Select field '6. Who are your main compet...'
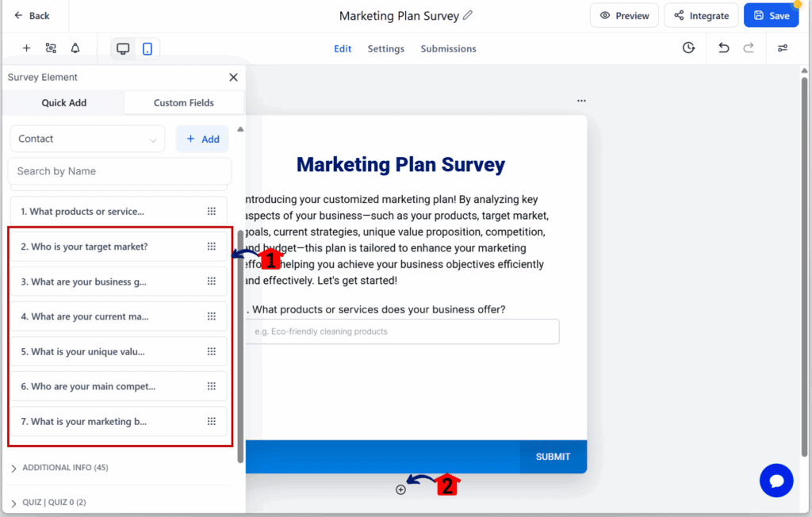The width and height of the screenshot is (812, 517). [x=119, y=386]
